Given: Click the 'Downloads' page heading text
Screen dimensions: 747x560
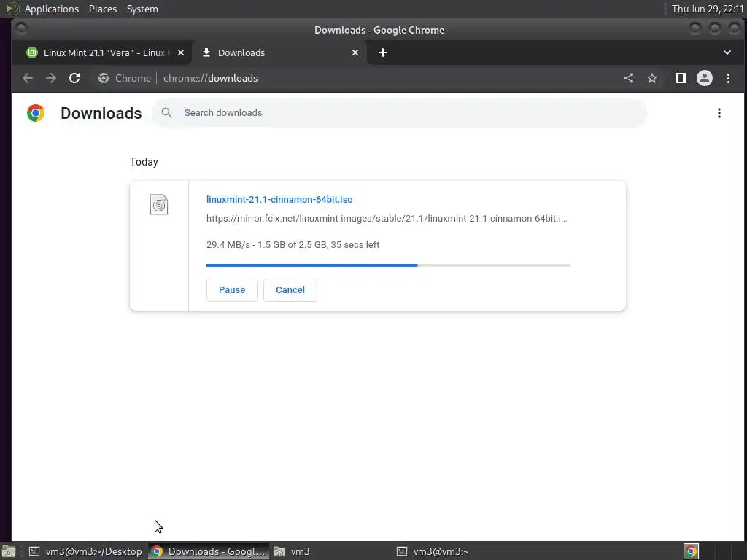Looking at the screenshot, I should pos(101,113).
